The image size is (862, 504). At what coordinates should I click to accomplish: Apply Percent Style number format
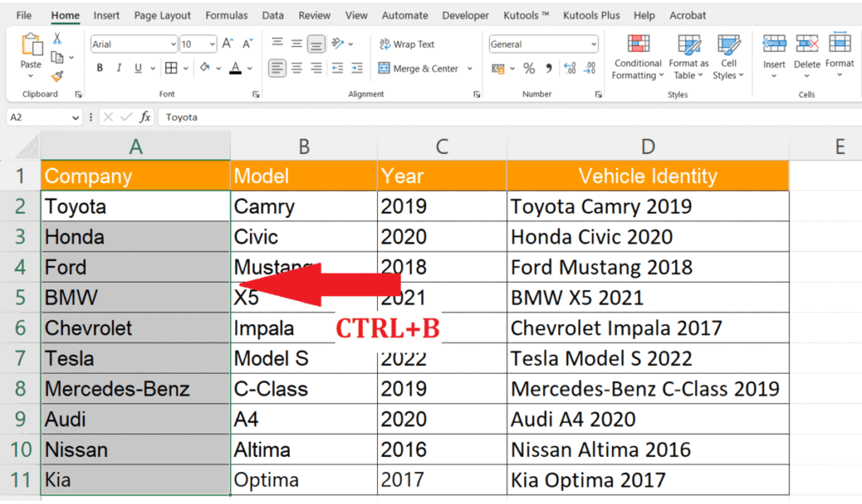coord(529,68)
